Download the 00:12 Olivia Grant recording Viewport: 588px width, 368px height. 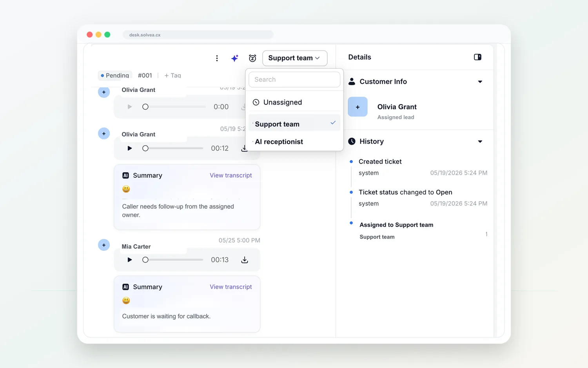[x=244, y=148]
